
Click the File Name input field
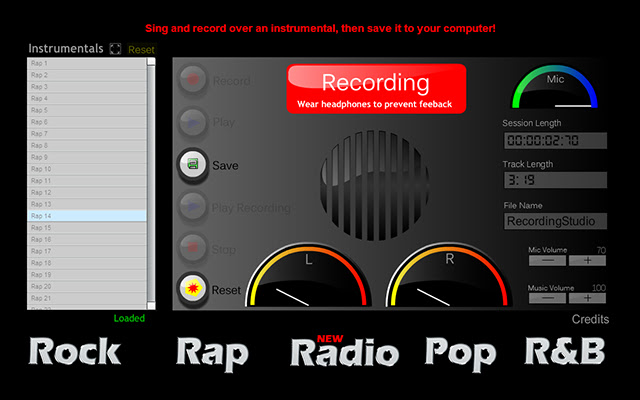[555, 221]
